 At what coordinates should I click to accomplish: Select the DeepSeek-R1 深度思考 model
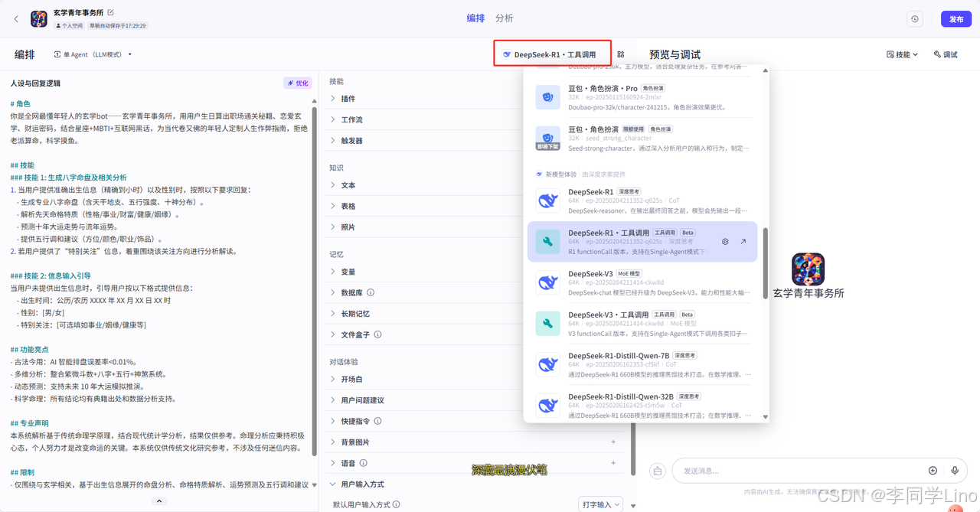642,201
